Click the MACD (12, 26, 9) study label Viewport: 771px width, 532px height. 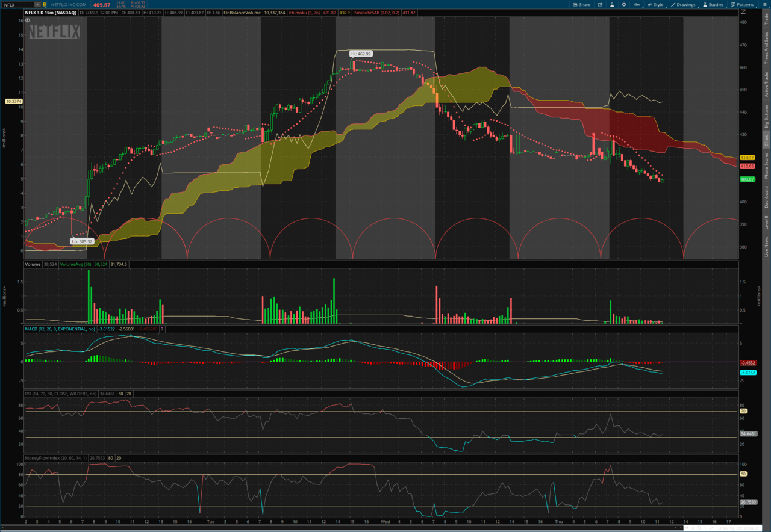(60, 329)
